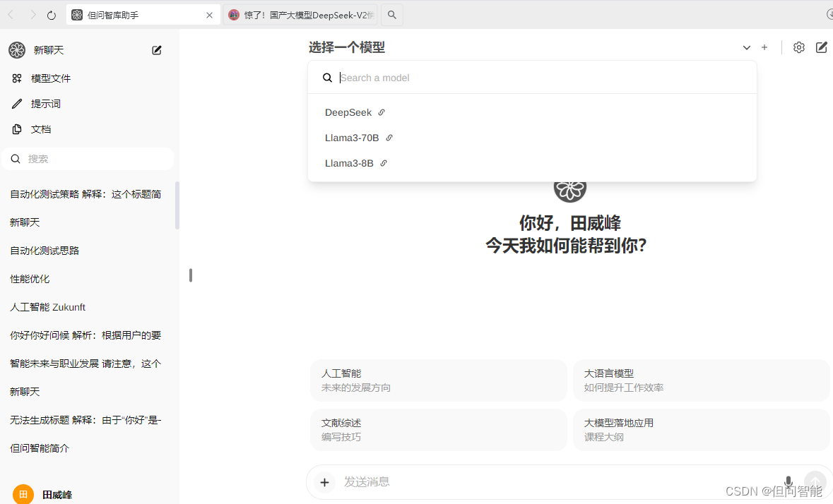Screen dimensions: 833x504
Task: Choose the 大语言模型 如何提升工作效率 suggestion
Action: (x=702, y=380)
